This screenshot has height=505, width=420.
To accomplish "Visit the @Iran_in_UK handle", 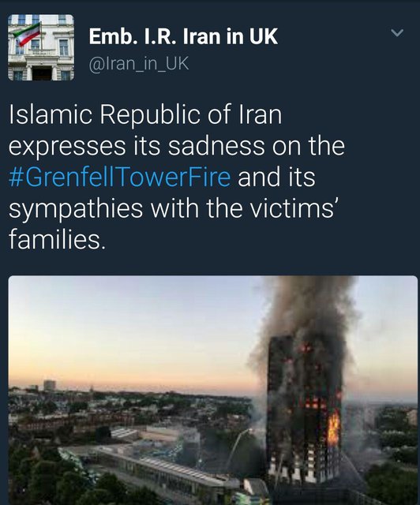I will coord(139,64).
